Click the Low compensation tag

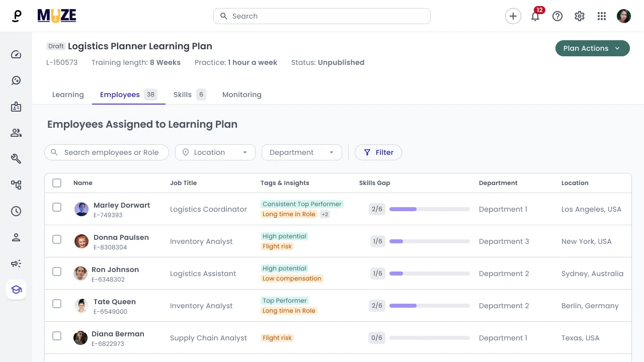tap(292, 279)
